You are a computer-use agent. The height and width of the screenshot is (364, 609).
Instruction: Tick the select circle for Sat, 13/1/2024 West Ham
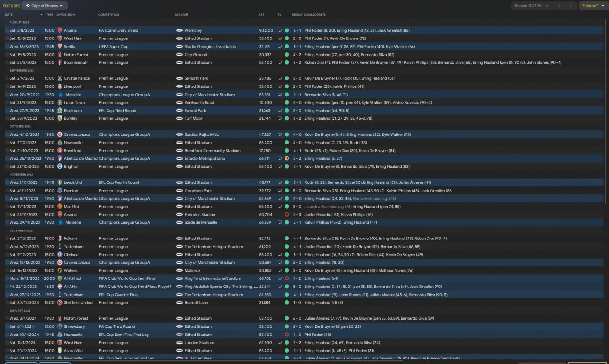[7, 343]
